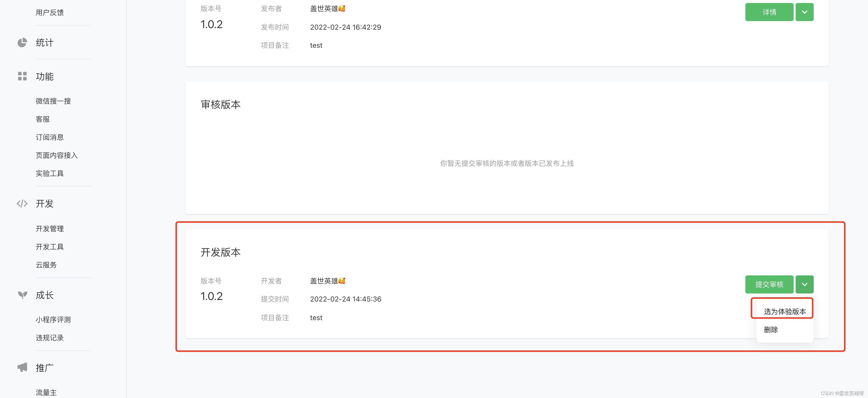Click the green 提交审核 button
Image resolution: width=868 pixels, height=398 pixels.
pyautogui.click(x=769, y=284)
